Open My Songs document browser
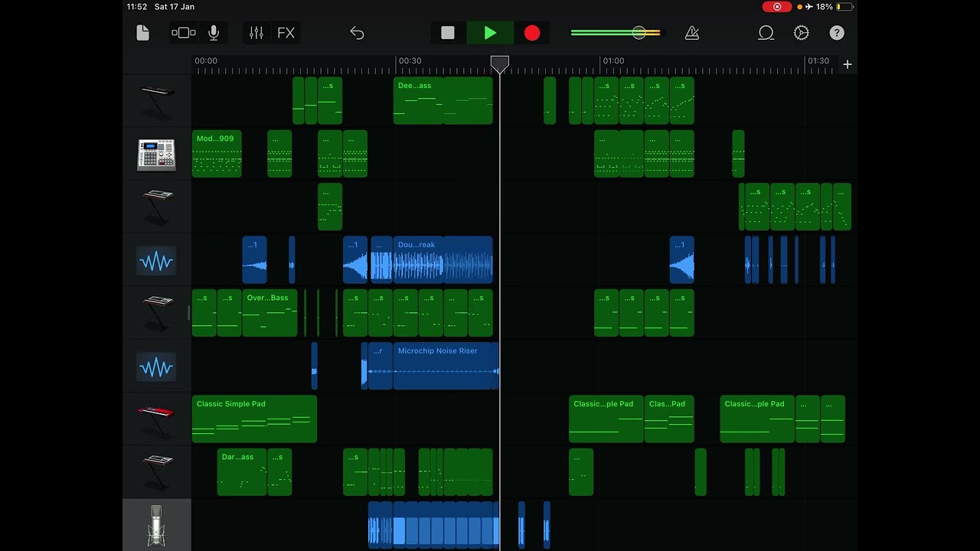Screen dimensions: 980x551 (x=142, y=33)
